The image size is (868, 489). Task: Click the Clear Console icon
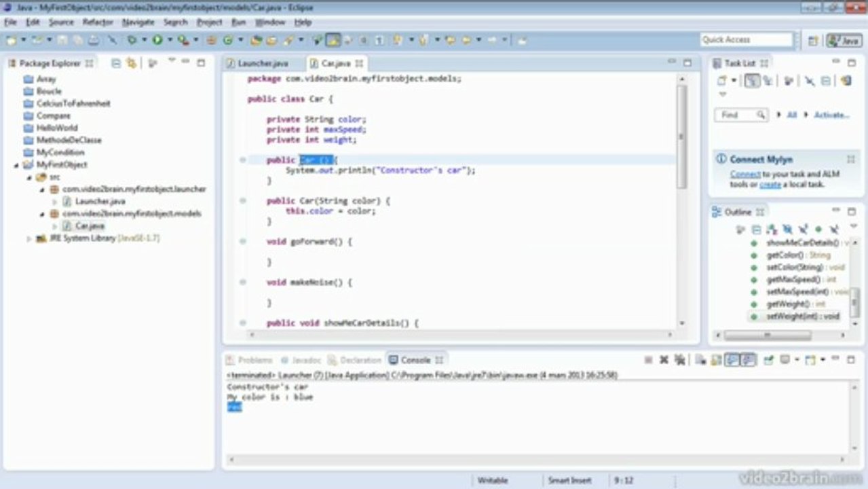click(700, 360)
